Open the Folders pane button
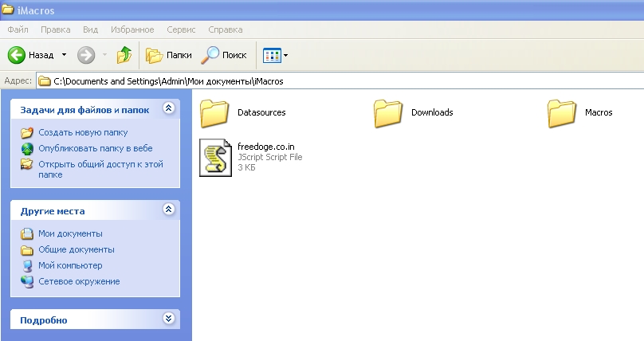 (x=169, y=55)
